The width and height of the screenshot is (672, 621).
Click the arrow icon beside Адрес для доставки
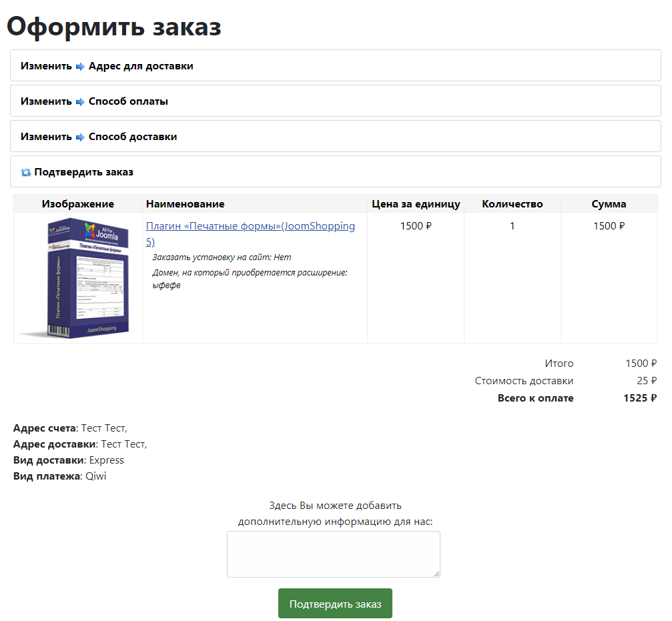[80, 67]
